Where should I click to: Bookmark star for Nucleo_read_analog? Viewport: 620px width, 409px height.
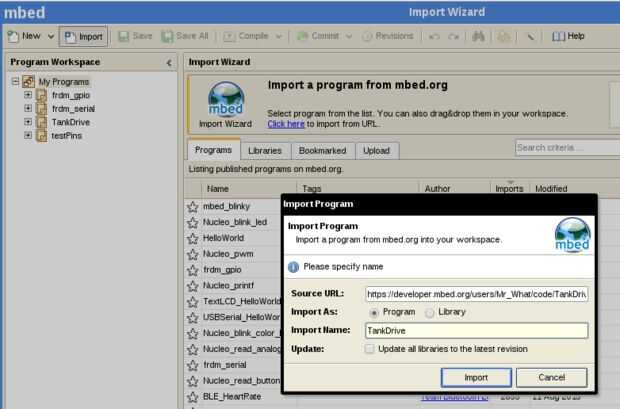click(x=193, y=349)
